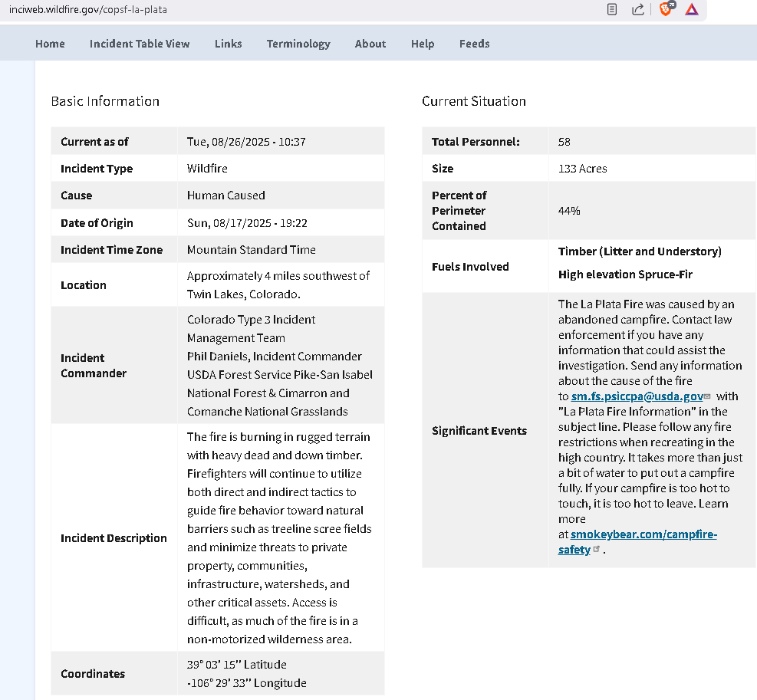Click the Current Situation heading
The width and height of the screenshot is (757, 700).
tap(474, 101)
